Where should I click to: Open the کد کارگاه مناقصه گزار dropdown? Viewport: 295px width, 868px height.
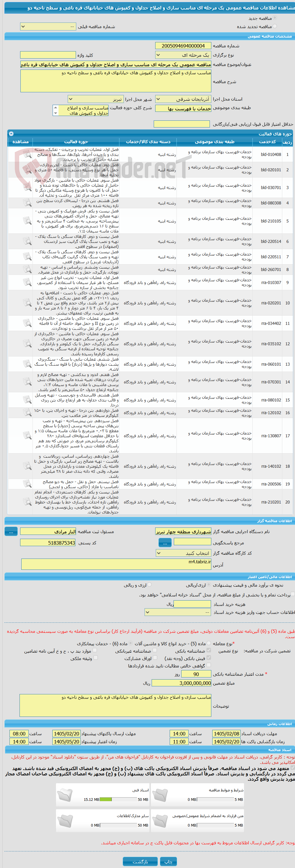pos(184,553)
